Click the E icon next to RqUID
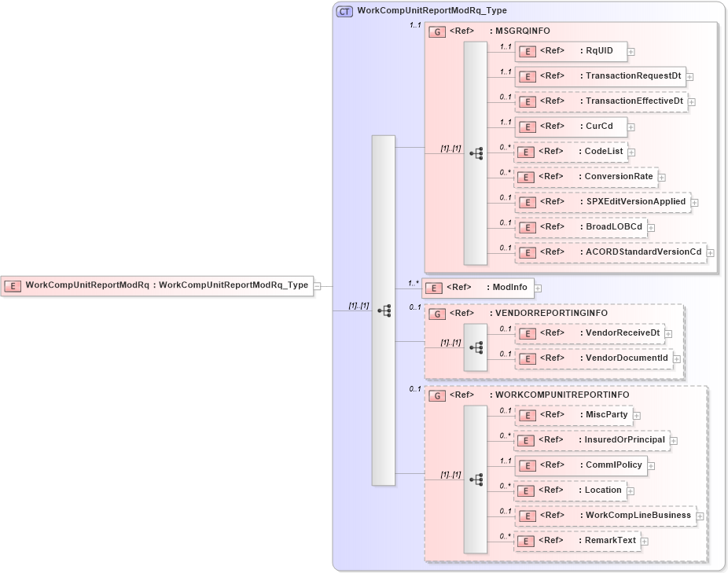The image size is (728, 573). pyautogui.click(x=527, y=51)
